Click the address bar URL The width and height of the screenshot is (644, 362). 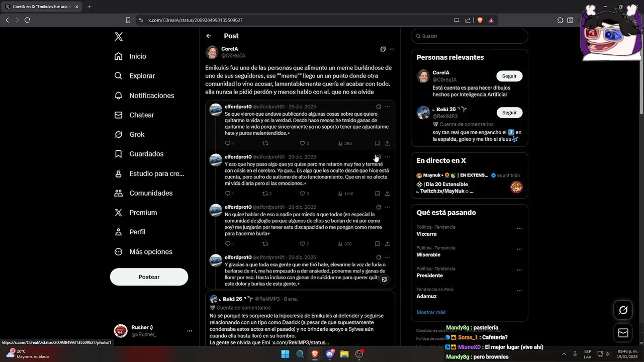pos(196,20)
